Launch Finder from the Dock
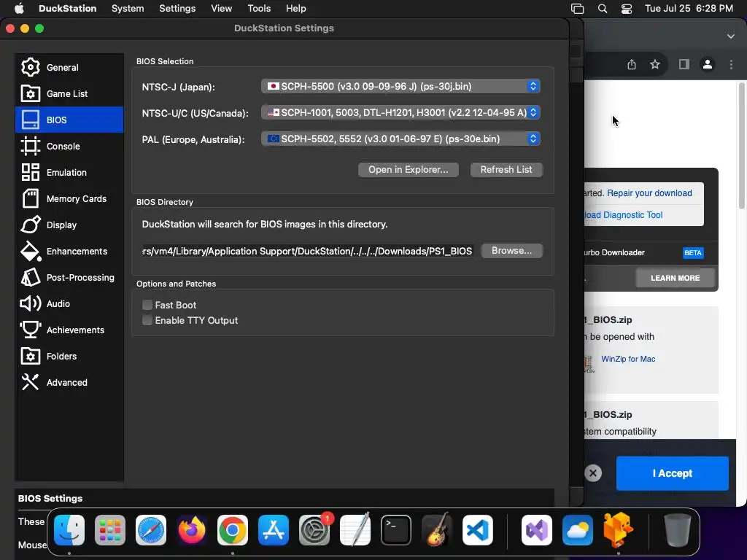This screenshot has height=560, width=747. [x=69, y=530]
